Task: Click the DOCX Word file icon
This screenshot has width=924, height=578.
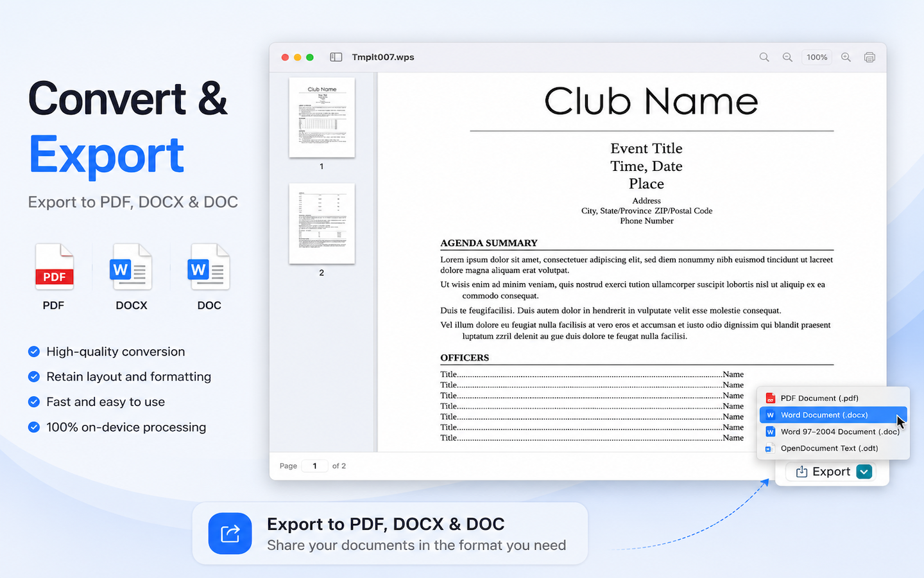Action: point(132,267)
